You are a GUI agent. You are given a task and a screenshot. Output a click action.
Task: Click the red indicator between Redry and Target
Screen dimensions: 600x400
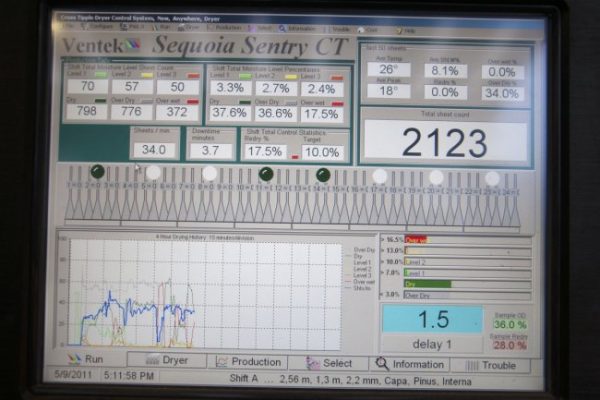[x=295, y=157]
